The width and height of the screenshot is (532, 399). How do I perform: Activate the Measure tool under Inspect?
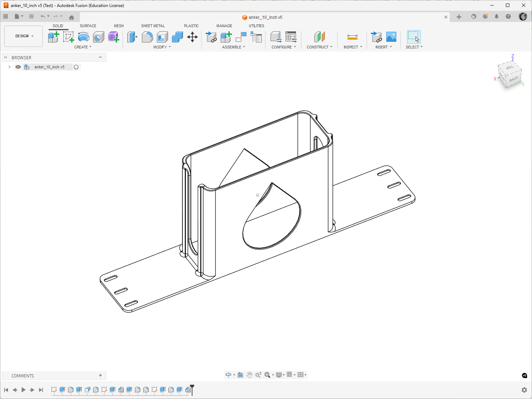[352, 37]
